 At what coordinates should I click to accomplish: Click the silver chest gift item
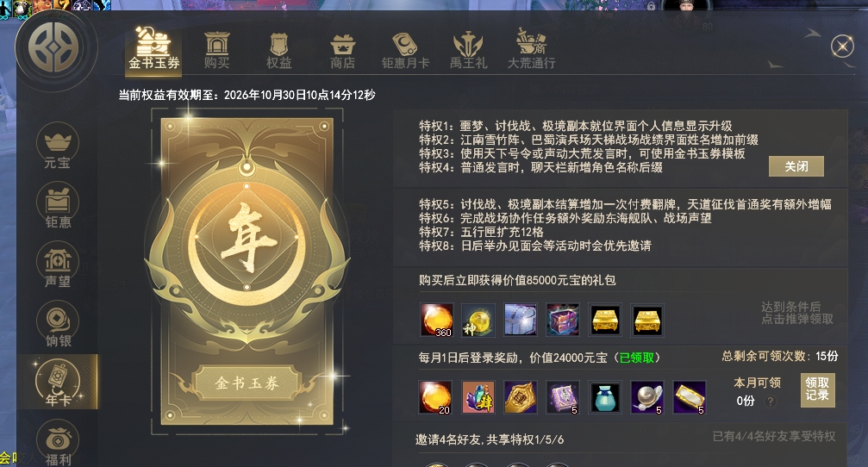tap(521, 320)
